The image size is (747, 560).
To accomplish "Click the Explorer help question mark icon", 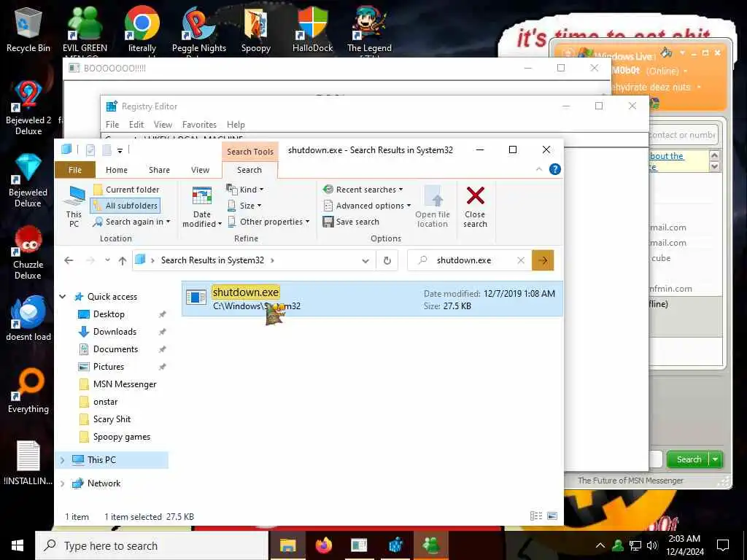I will point(554,169).
